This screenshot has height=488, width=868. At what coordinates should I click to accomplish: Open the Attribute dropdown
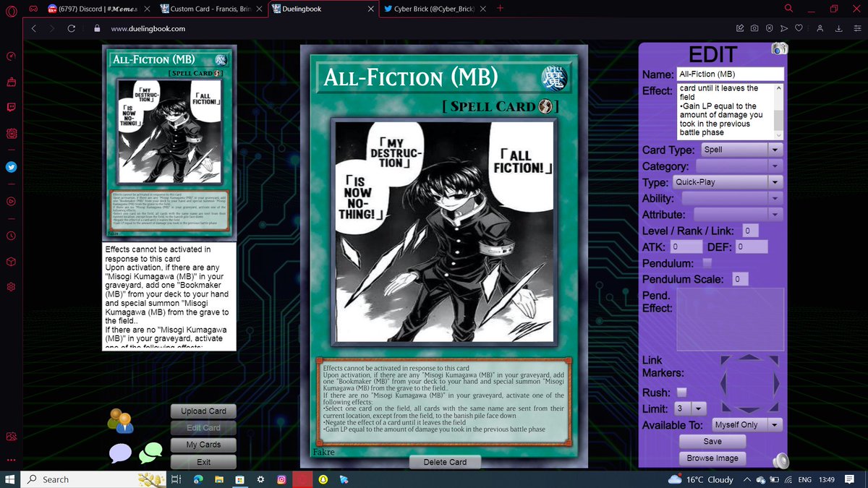pos(739,214)
